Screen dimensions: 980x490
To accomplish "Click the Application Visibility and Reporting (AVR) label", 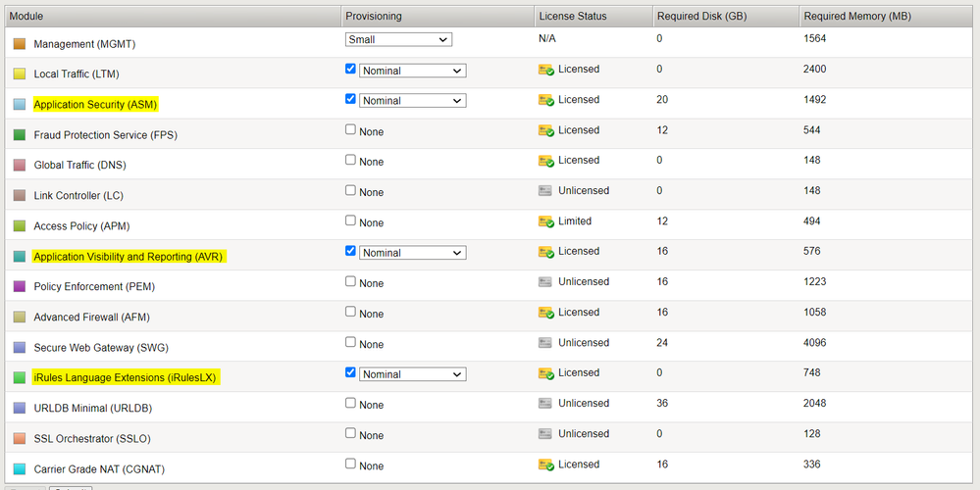I will 129,257.
